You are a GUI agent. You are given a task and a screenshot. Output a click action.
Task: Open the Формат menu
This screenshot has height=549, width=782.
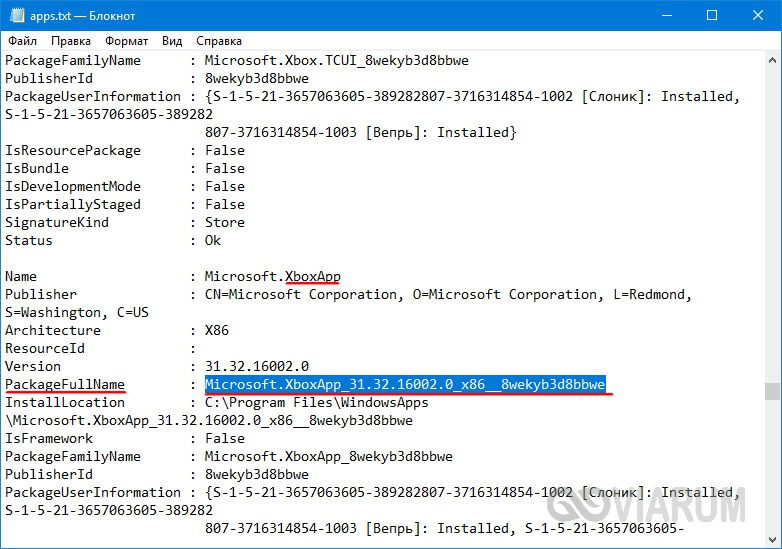point(126,41)
